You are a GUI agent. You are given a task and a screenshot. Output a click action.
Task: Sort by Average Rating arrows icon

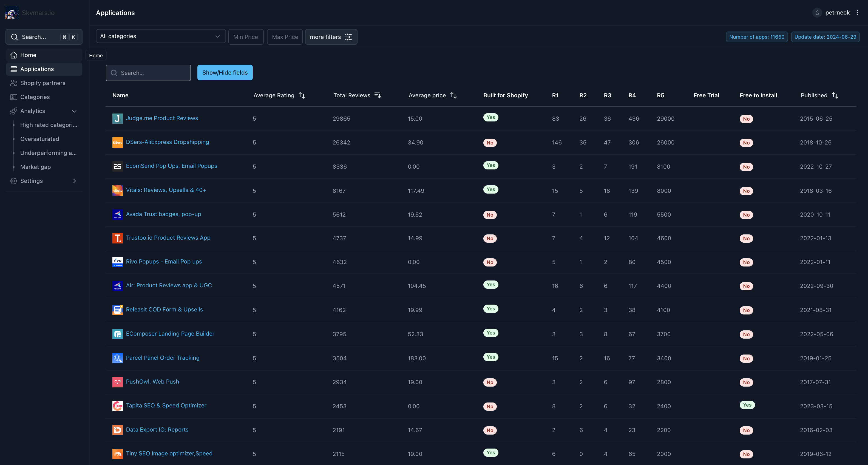coord(302,96)
